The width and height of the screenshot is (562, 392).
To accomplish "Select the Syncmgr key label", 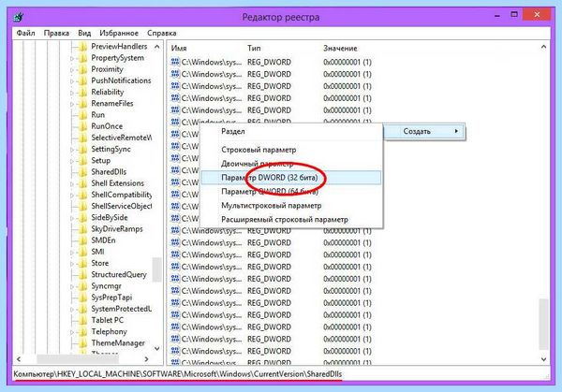I will 106,286.
